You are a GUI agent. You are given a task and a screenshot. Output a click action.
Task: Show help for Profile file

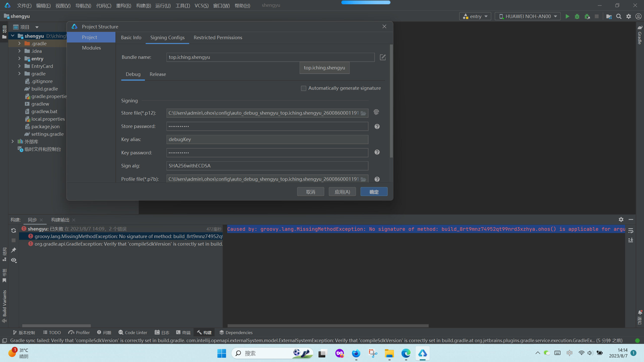tap(377, 179)
